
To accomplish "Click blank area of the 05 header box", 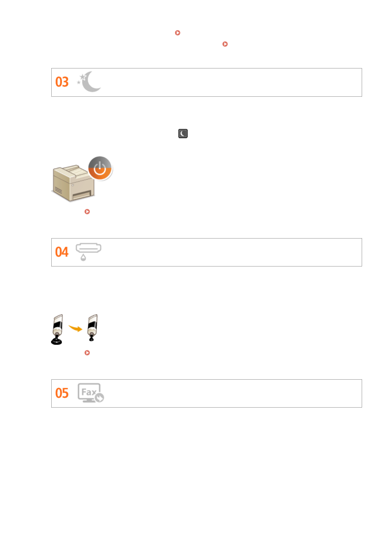I will (x=230, y=393).
